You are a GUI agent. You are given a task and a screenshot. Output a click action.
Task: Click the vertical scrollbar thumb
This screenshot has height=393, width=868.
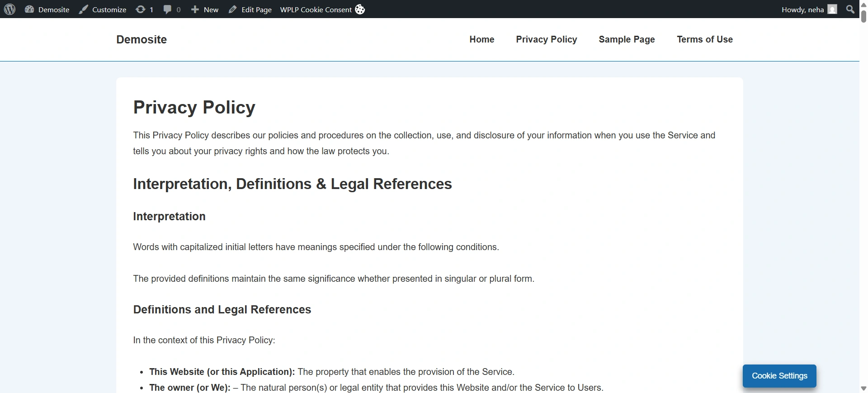pos(863,16)
